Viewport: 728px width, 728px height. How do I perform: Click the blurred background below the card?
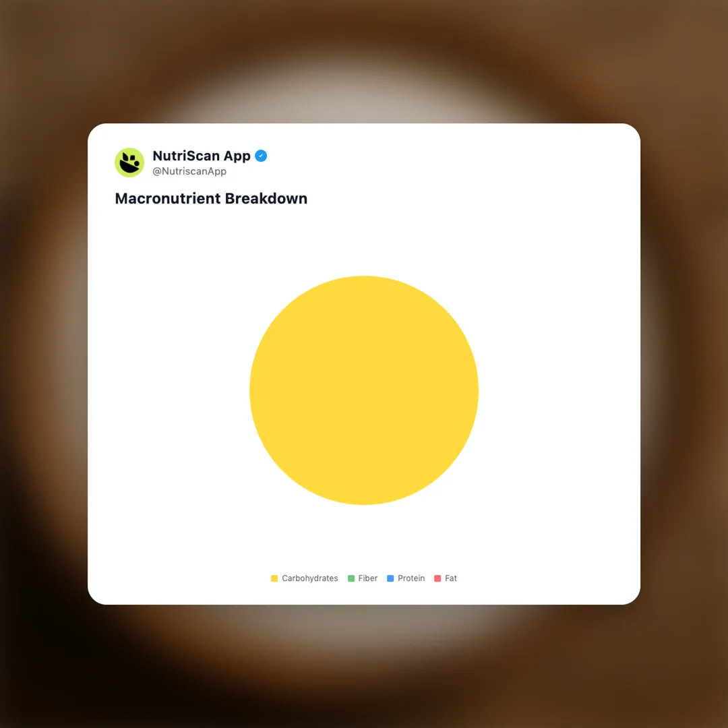364,666
